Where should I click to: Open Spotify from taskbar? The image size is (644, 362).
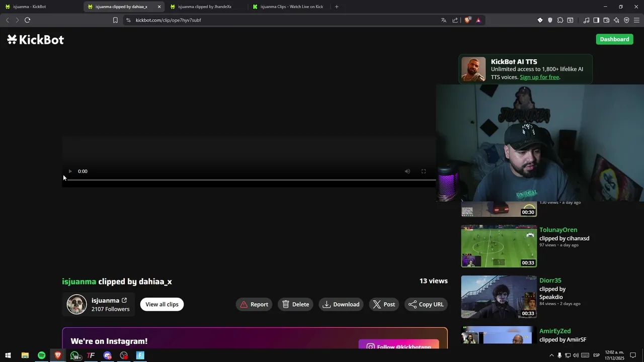click(41, 355)
